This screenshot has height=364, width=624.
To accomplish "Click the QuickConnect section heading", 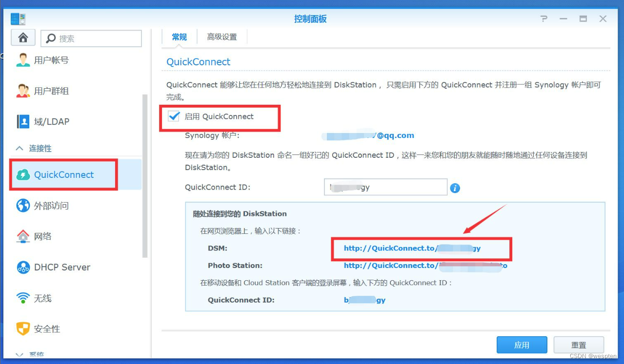I will point(199,62).
